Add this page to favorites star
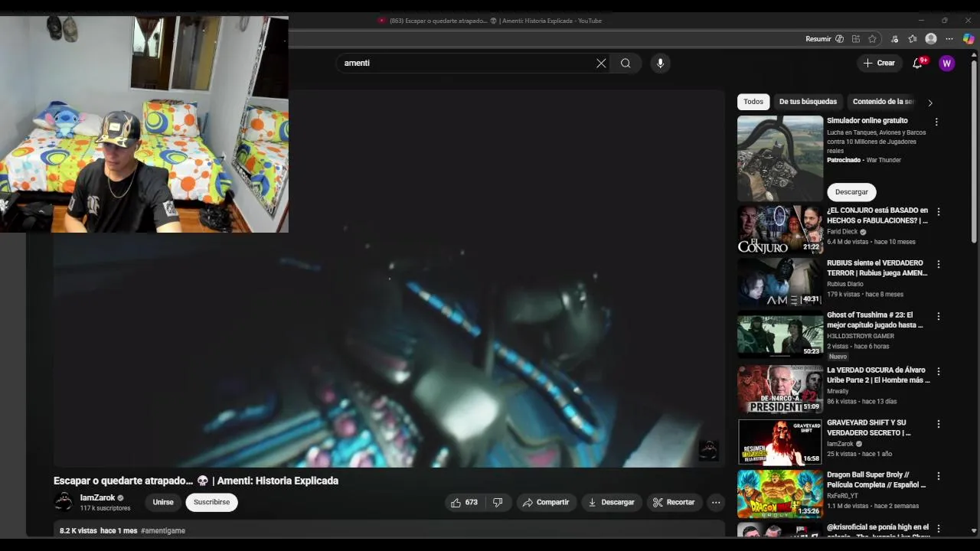This screenshot has height=551, width=980. tap(872, 39)
